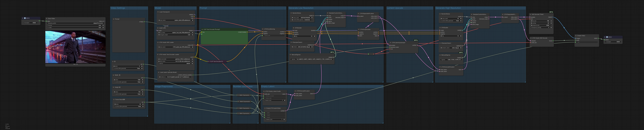The image size is (644, 130).
Task: Select the Number conversion group title
Action: [243, 86]
